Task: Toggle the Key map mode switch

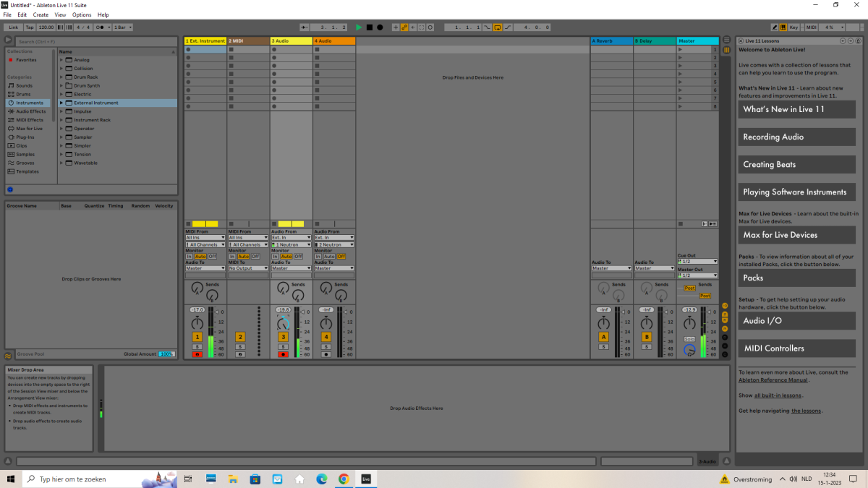Action: pyautogui.click(x=793, y=27)
